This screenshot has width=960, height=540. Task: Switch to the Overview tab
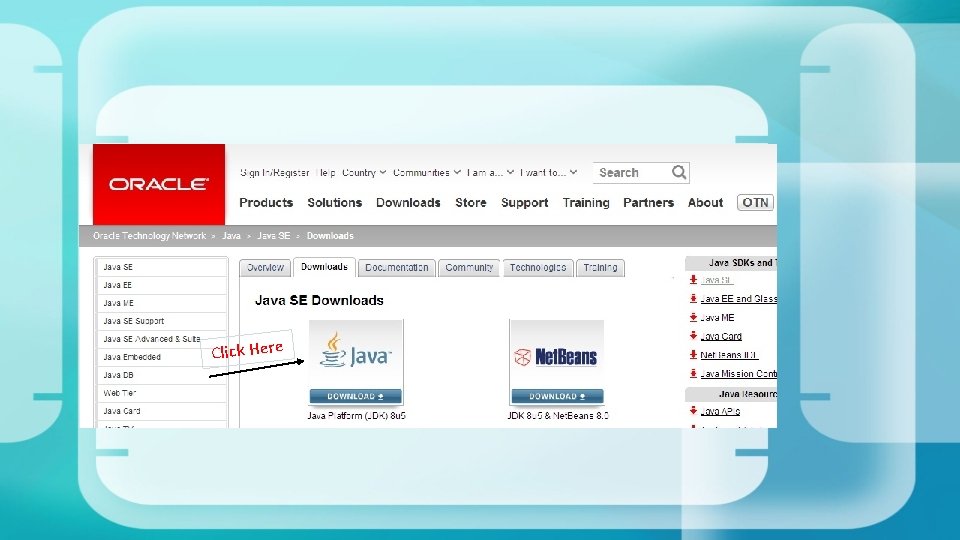(x=265, y=268)
